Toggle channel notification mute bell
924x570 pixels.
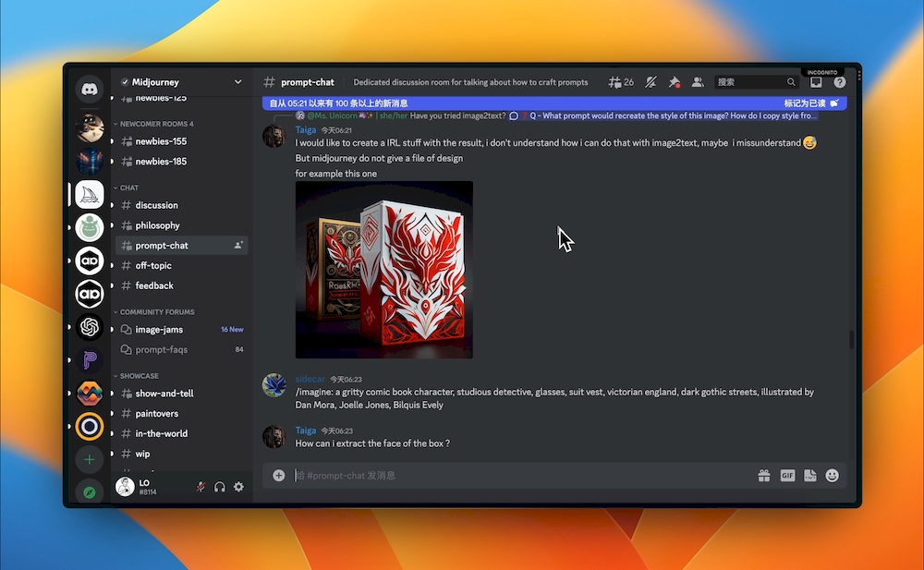(x=650, y=82)
